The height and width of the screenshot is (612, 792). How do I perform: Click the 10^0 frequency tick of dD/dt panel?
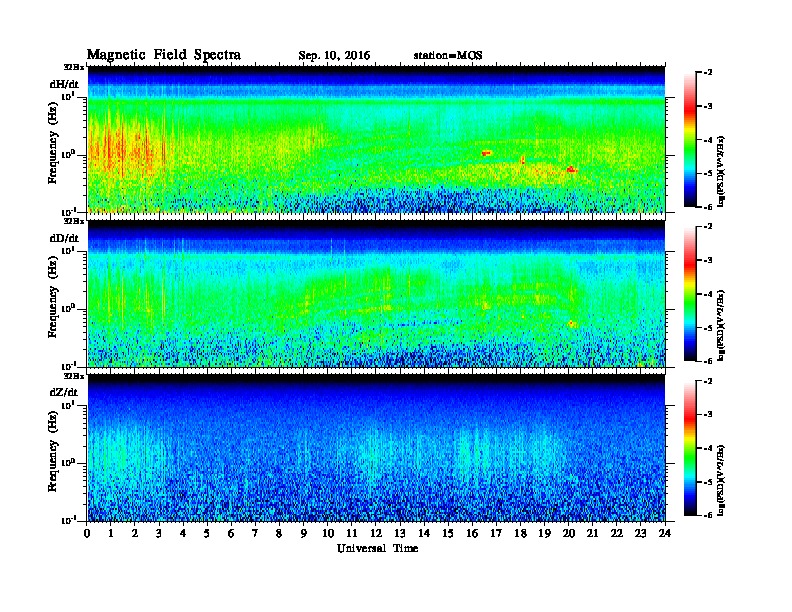67,308
